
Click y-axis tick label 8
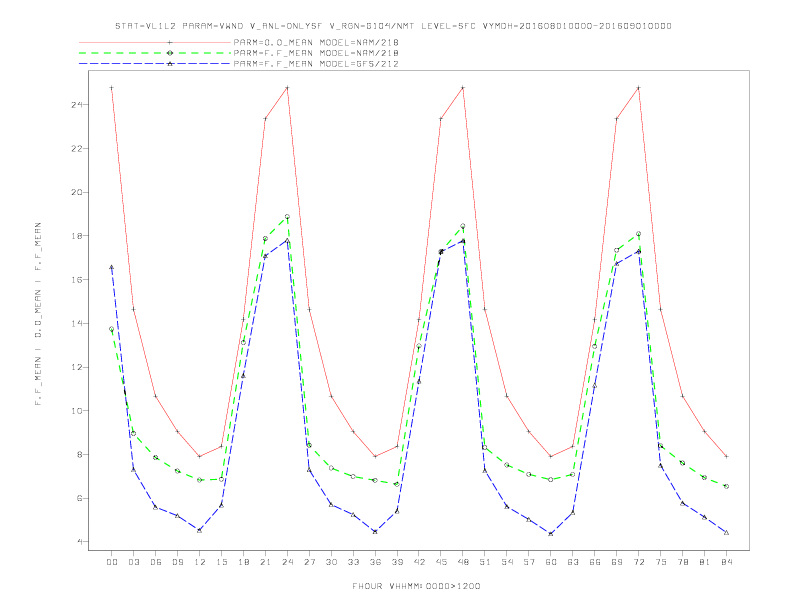click(79, 454)
